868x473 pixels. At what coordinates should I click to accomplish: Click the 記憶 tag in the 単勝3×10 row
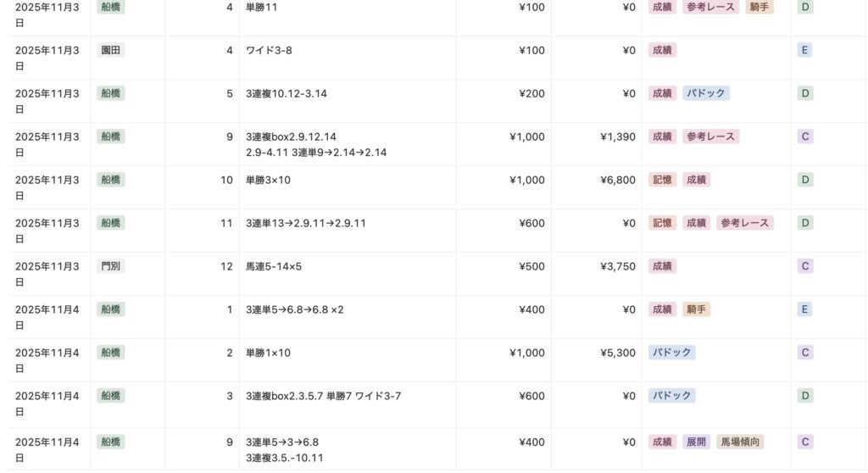662,180
